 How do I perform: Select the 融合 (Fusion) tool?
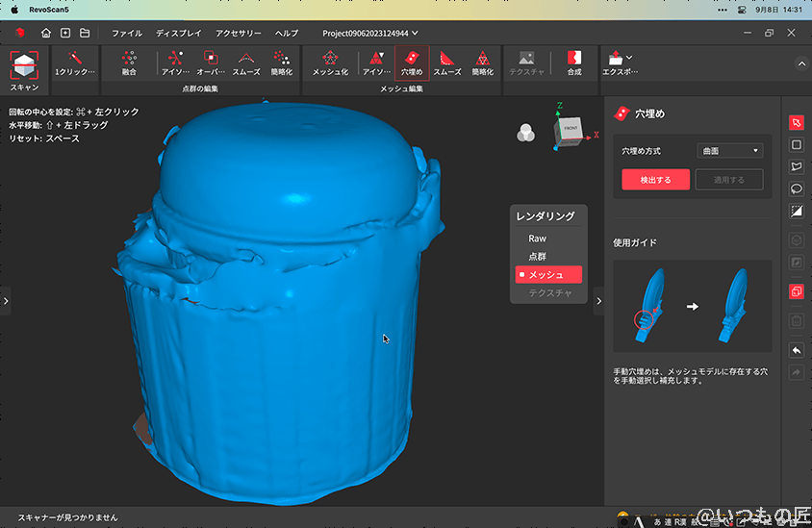[x=129, y=63]
